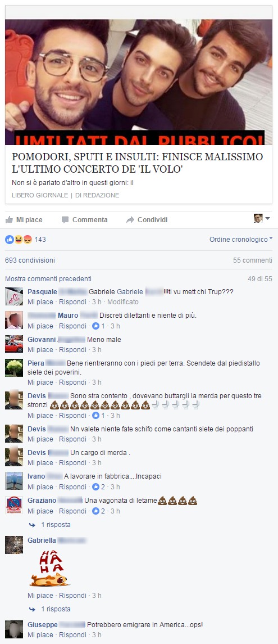Click the like count icon on Mauro's comment
This screenshot has width=278, height=644.
96,326
